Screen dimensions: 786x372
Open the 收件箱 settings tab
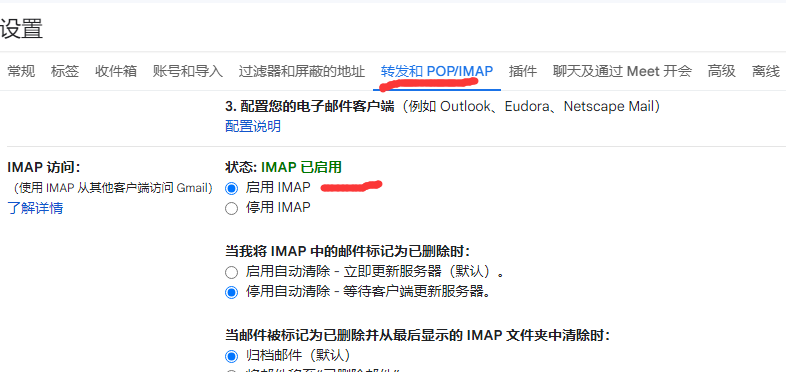[116, 71]
